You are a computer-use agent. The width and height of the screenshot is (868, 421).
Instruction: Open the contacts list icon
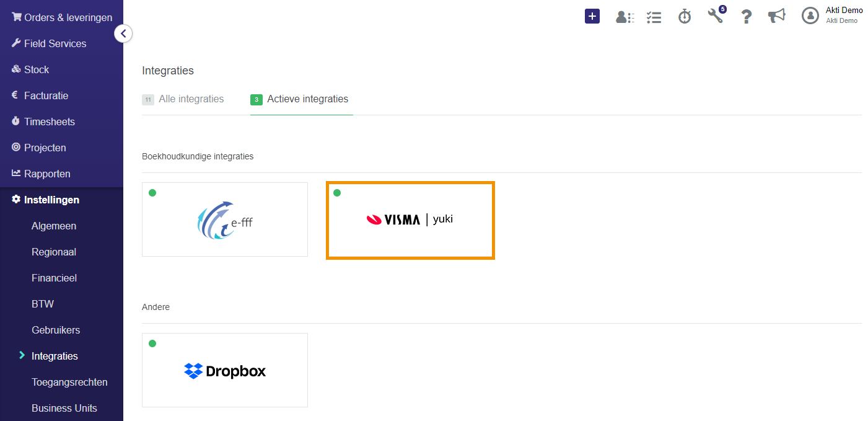pos(625,17)
